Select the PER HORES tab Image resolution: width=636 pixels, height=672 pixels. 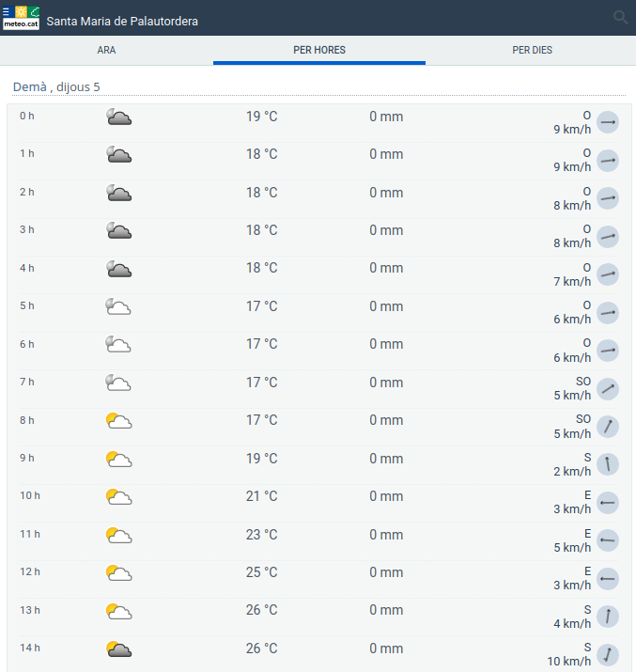point(319,50)
